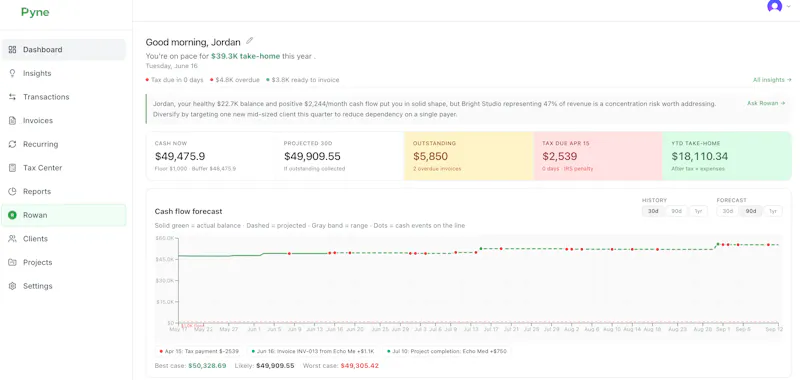Click the Likely $49,909.55 value
The width and height of the screenshot is (800, 380).
(x=275, y=366)
